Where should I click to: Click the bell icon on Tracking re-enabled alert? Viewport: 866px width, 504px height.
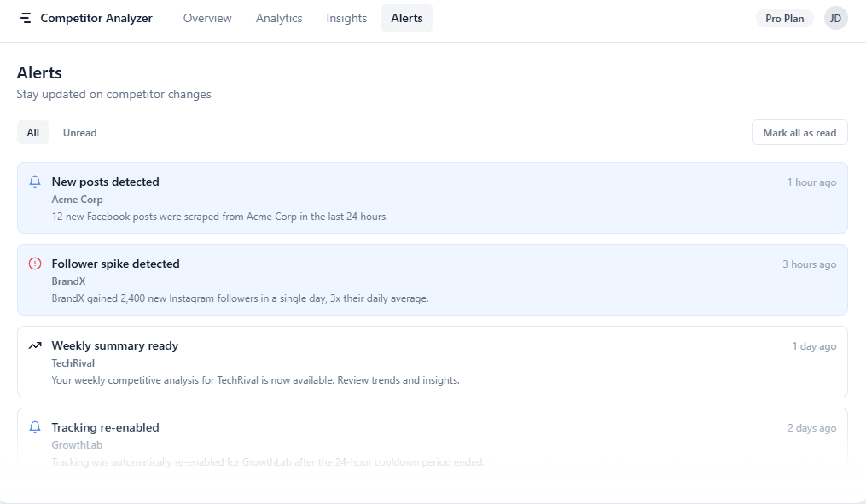34,426
